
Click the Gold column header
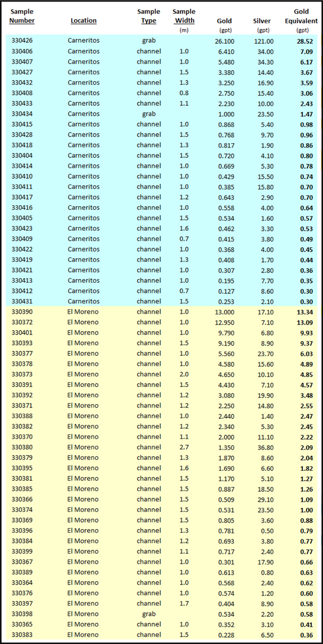225,21
